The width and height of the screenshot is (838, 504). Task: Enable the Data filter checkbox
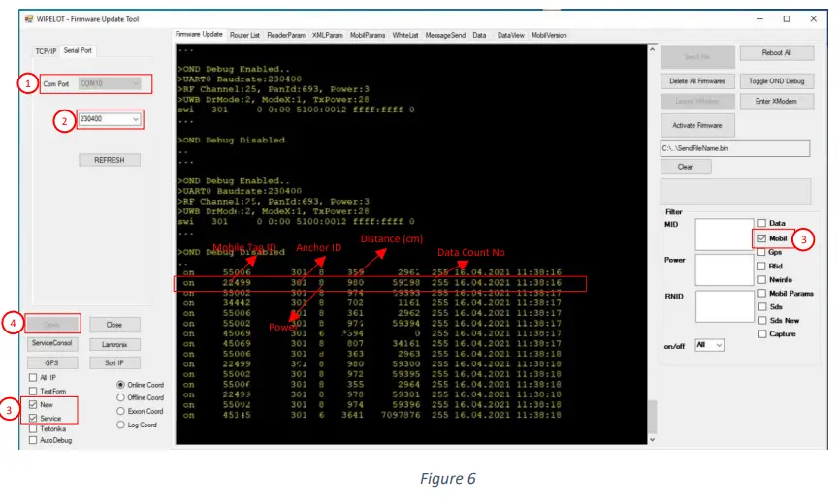pos(762,223)
